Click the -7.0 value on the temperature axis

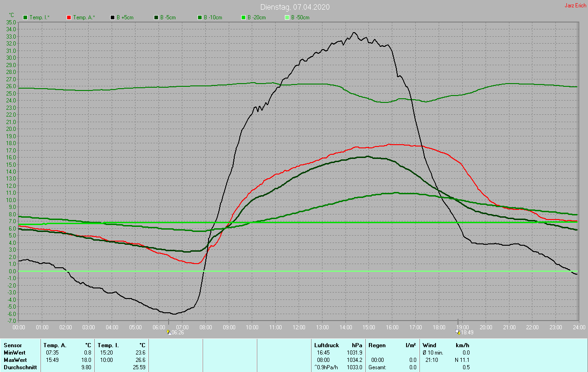tap(11, 321)
